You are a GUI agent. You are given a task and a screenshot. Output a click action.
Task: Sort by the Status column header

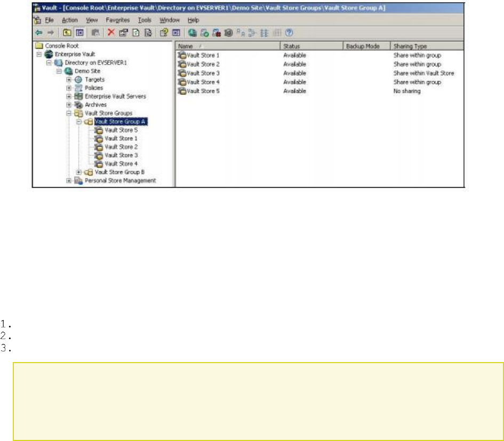click(x=311, y=46)
